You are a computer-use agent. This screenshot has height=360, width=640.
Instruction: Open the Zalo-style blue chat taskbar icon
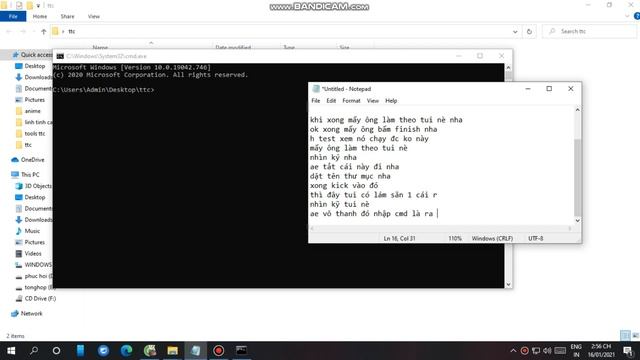pos(103,351)
